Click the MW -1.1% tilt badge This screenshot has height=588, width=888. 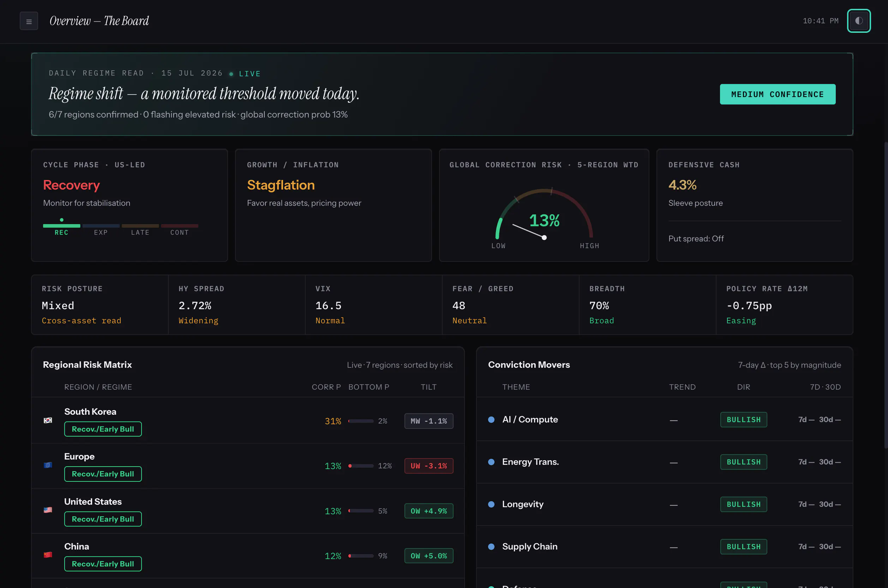(428, 421)
